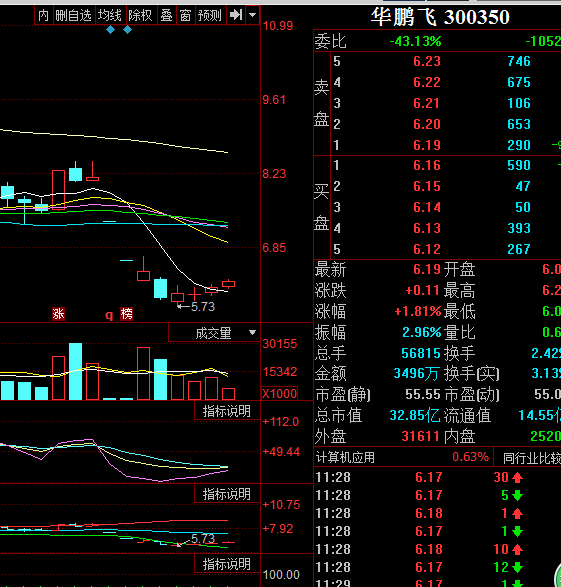Click sell level 5 volume 746
The width and height of the screenshot is (561, 587).
point(519,61)
